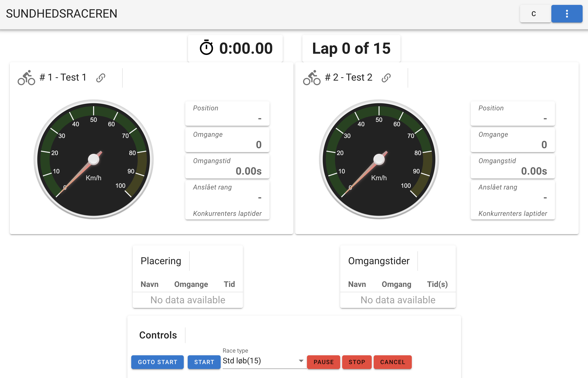Open the Std løb(15) race type selector
The width and height of the screenshot is (588, 378).
(258, 361)
